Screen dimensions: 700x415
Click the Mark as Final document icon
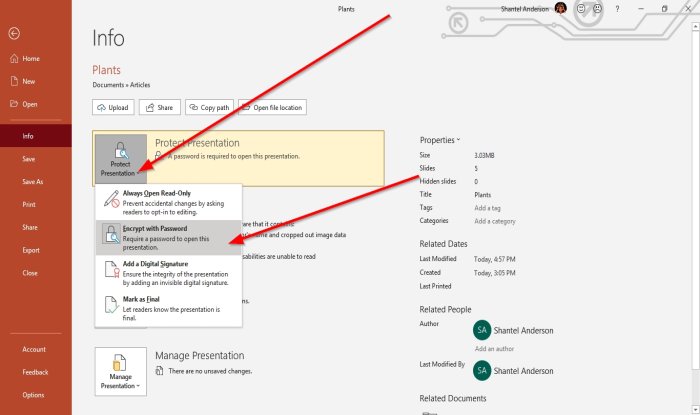[x=111, y=305]
